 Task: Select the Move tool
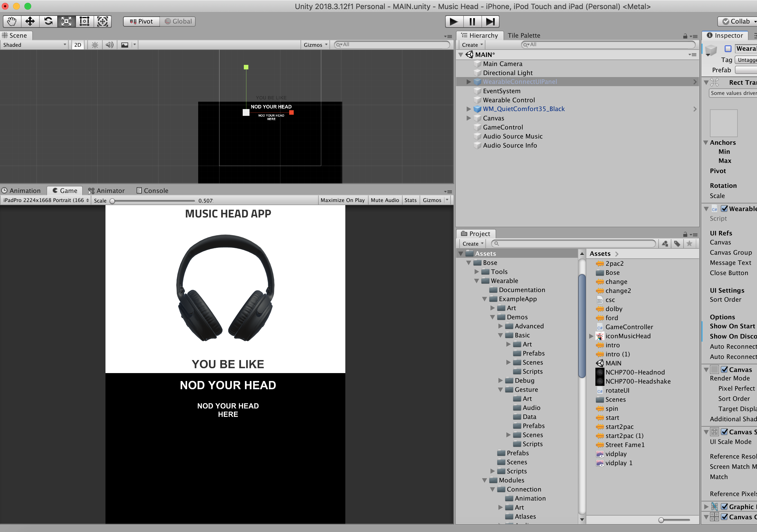tap(30, 22)
